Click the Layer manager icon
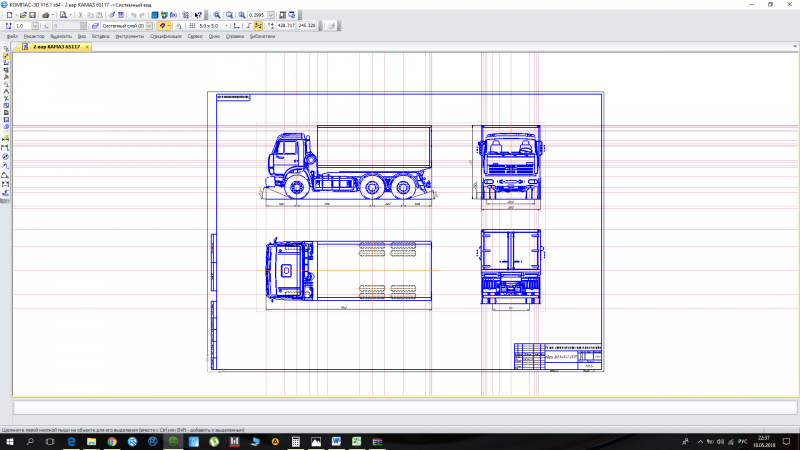 point(95,26)
